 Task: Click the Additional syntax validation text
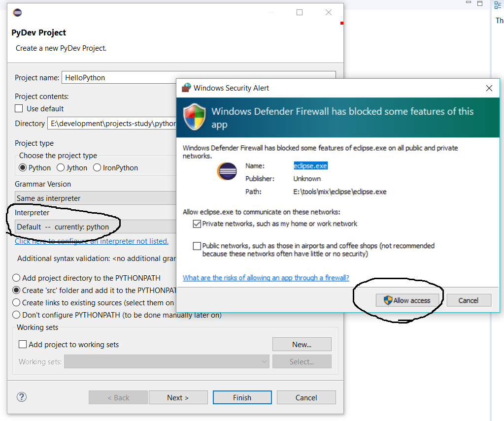pyautogui.click(x=97, y=259)
